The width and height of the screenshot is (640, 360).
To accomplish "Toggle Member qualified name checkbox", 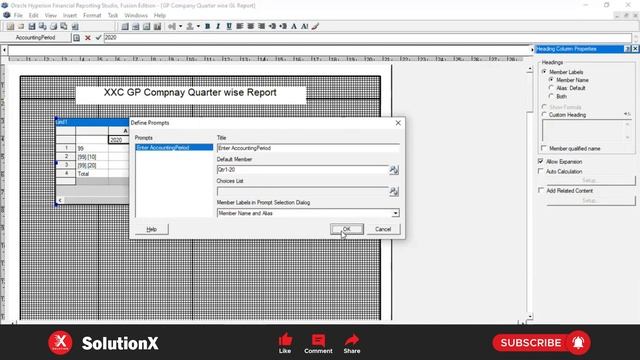I will coord(544,148).
